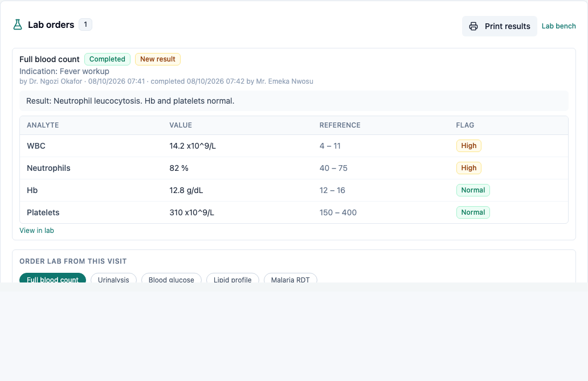This screenshot has width=588, height=381.
Task: Click the Analyte column header
Action: [43, 125]
